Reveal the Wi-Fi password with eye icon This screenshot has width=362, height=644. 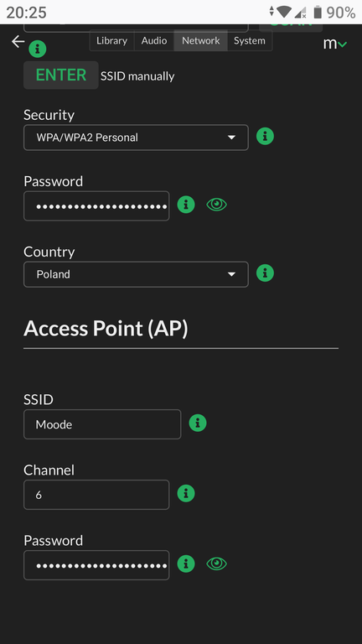[217, 204]
